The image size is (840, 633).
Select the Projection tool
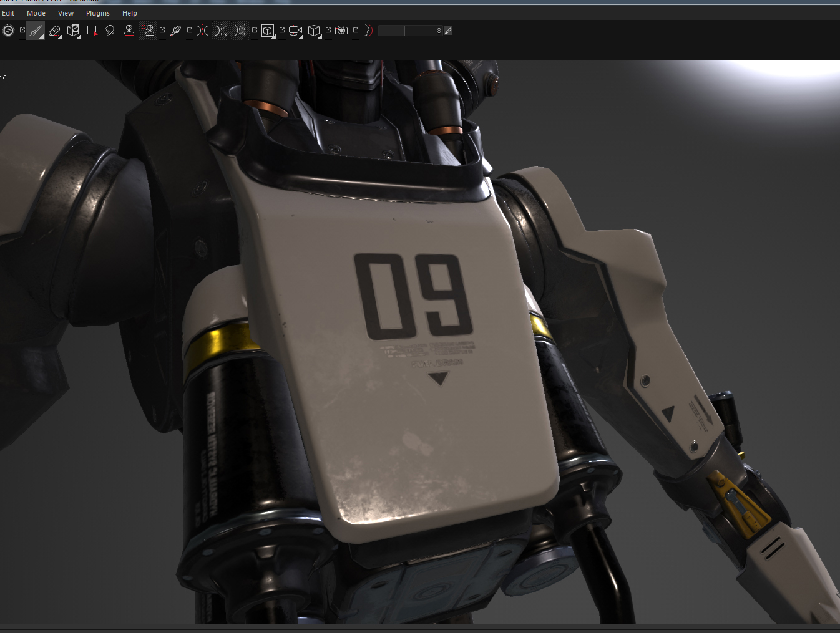[x=74, y=31]
